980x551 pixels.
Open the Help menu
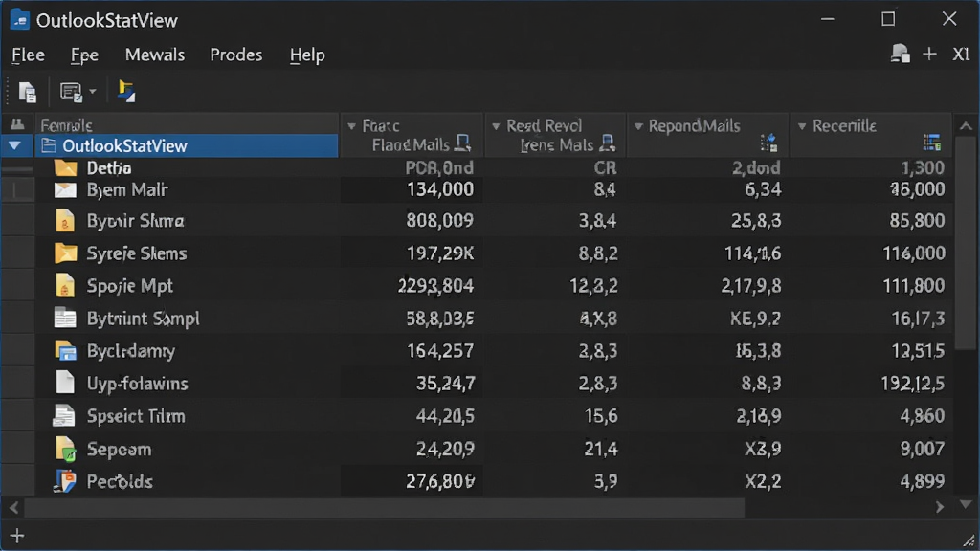click(x=307, y=55)
